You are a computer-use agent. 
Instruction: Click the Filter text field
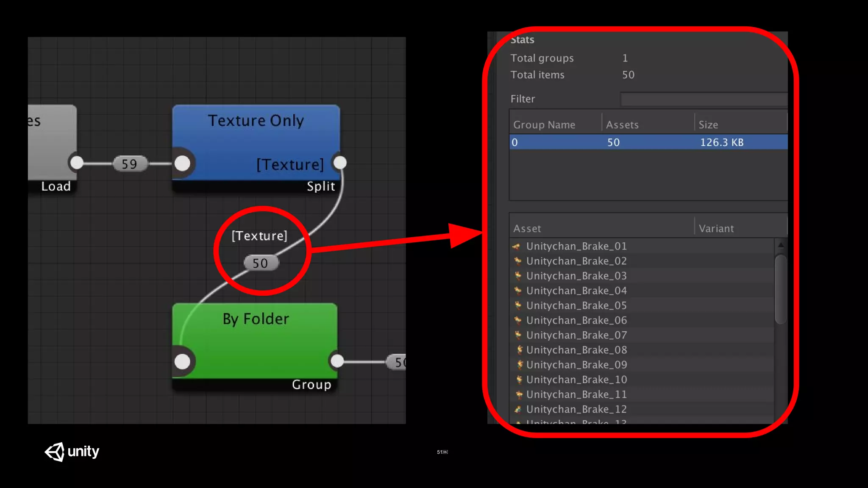pos(704,99)
